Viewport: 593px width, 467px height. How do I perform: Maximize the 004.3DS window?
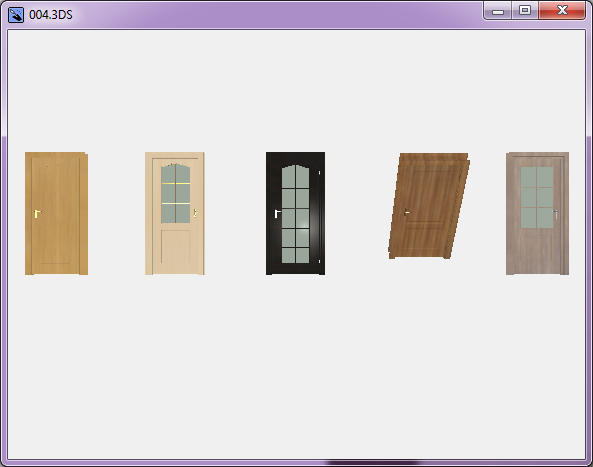pyautogui.click(x=525, y=11)
